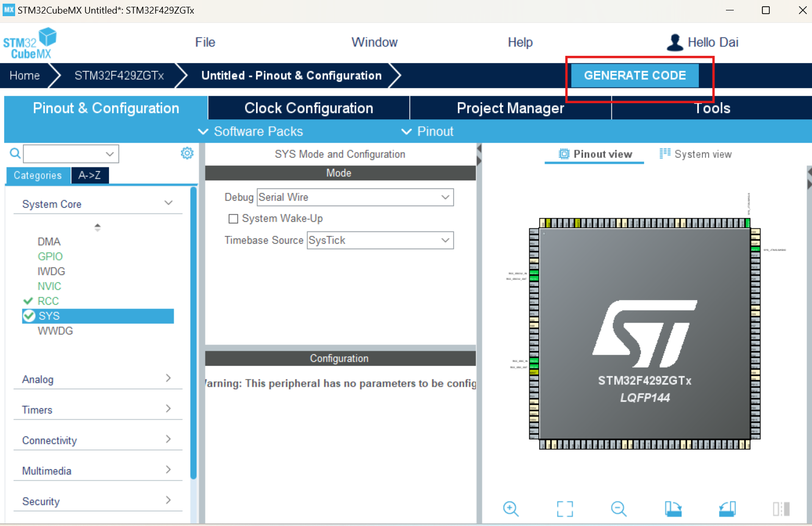Click the split view icon at bottom right
This screenshot has width=812, height=526.
781,509
